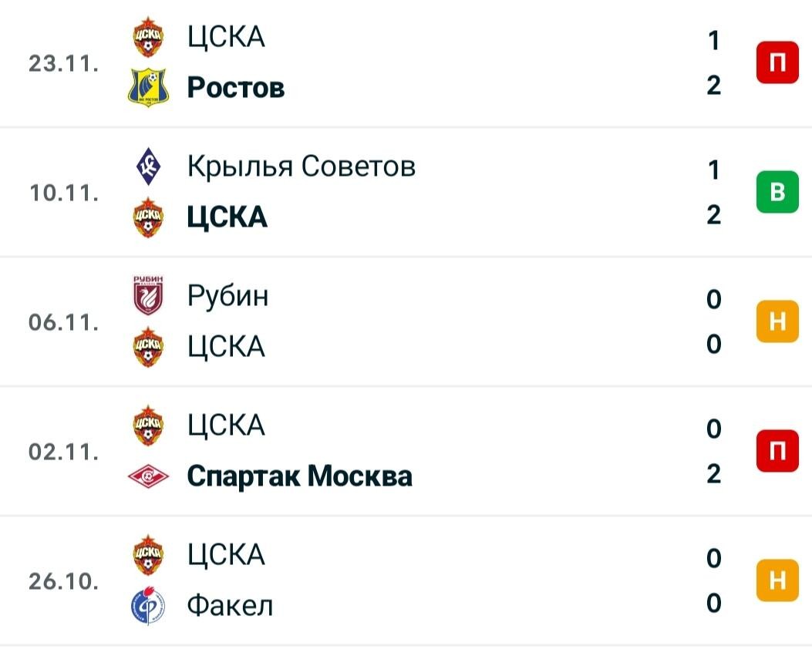The height and width of the screenshot is (666, 812).
Task: Click the CSKA logo in the 10.11 match
Action: coord(148,217)
